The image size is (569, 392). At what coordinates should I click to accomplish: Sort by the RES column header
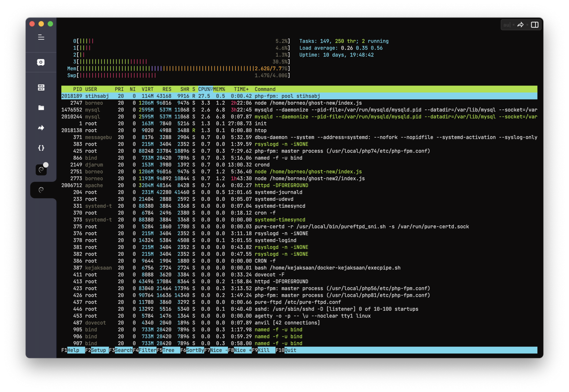[167, 89]
